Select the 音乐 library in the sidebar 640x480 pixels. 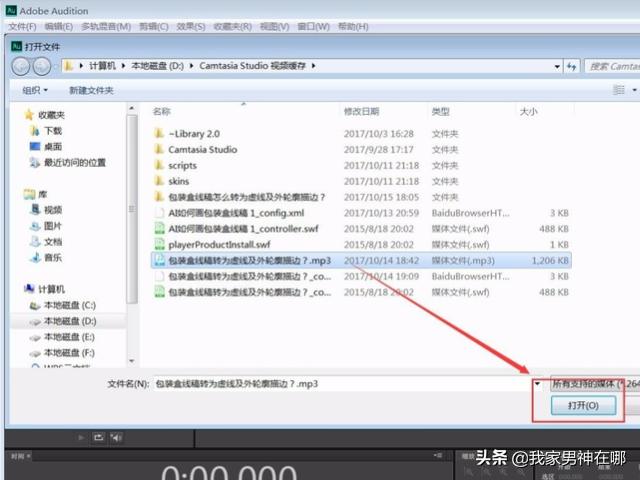(x=52, y=257)
